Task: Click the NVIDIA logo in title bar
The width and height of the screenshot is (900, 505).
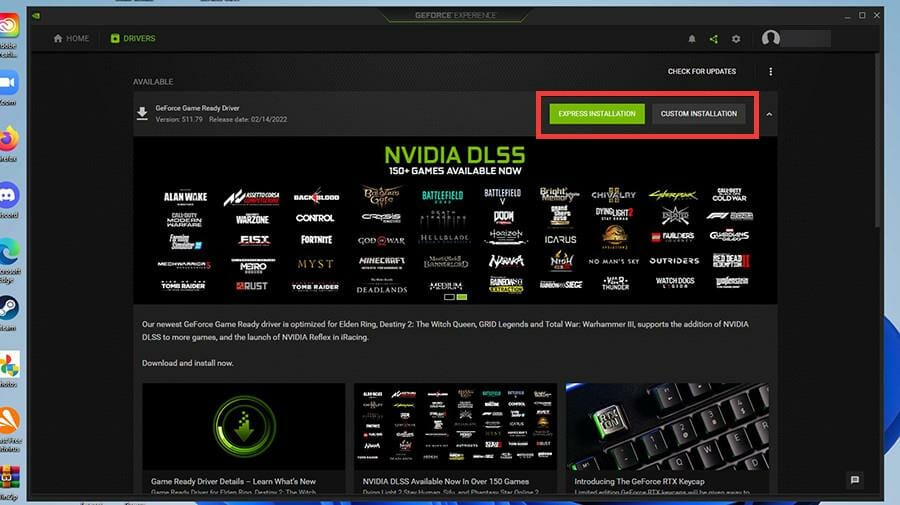Action: tap(36, 15)
